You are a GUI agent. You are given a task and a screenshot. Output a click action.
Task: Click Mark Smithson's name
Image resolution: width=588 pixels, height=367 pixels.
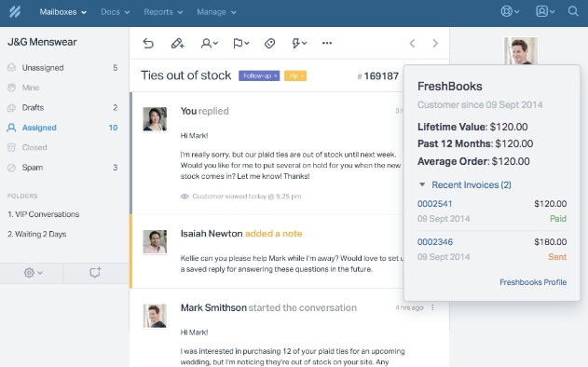click(213, 307)
